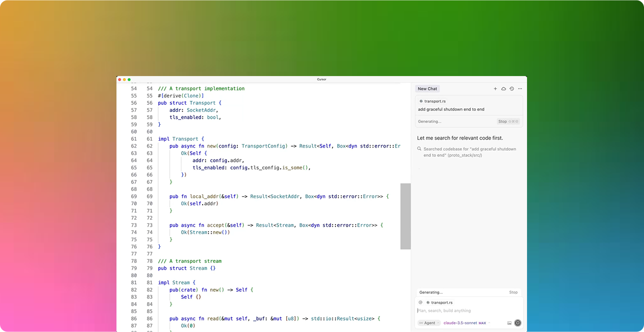Click the 'addr: SocketAddr,' field line
Screen dimensions: 644x332
click(x=194, y=110)
